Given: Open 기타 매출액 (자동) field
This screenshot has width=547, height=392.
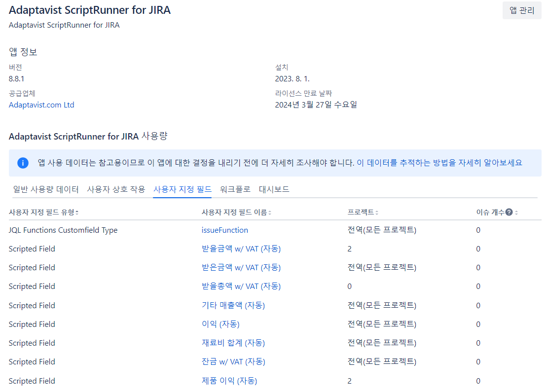Looking at the screenshot, I should [x=233, y=306].
